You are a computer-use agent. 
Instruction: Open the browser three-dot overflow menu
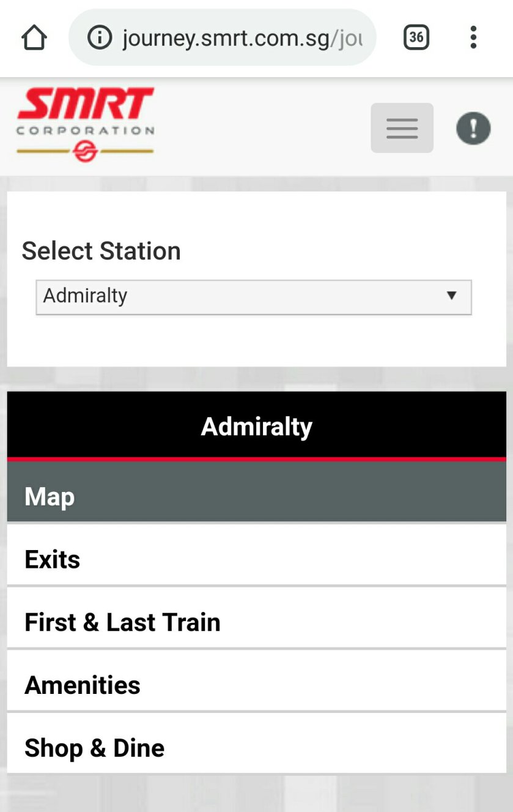tap(473, 38)
